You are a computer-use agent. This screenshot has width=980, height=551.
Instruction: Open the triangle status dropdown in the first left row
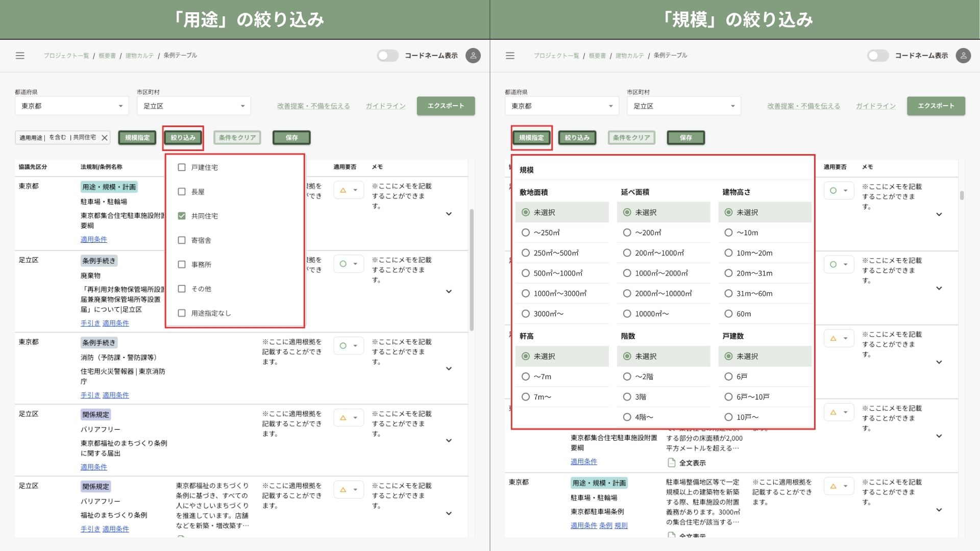tap(349, 190)
